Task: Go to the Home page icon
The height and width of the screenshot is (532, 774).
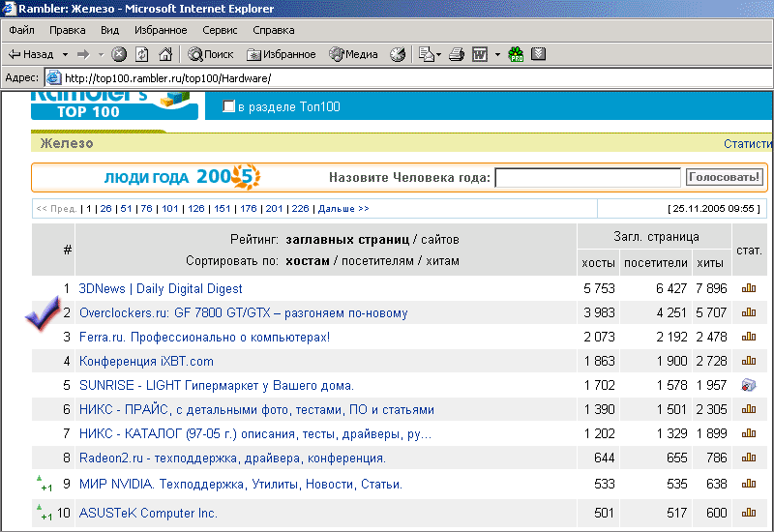Action: (x=165, y=55)
